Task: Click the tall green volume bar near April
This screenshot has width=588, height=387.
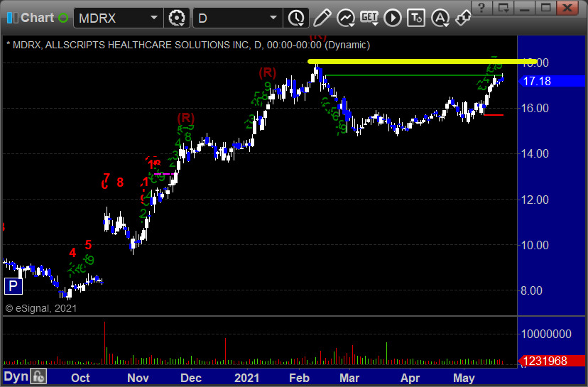Action: pyautogui.click(x=386, y=353)
